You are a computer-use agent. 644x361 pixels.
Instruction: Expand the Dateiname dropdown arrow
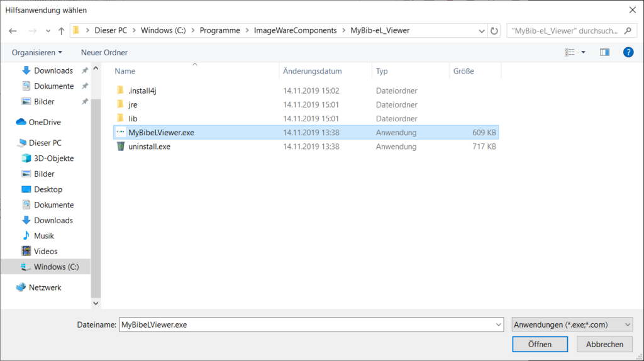(498, 325)
